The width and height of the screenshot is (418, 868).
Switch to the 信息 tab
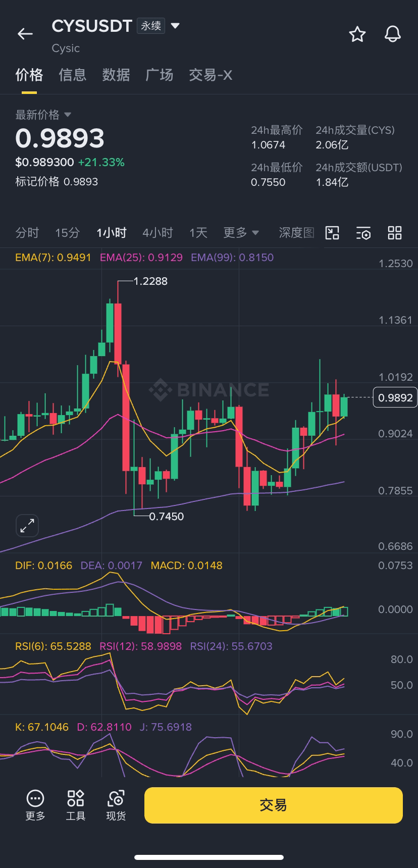coord(73,75)
